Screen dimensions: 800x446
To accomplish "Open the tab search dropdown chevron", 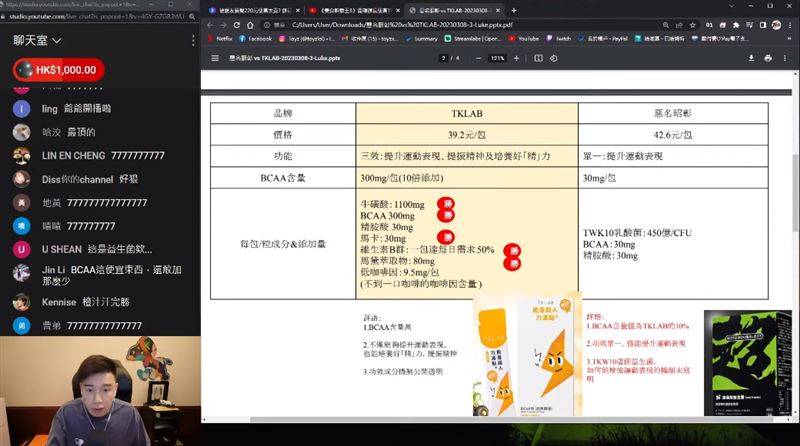I will pyautogui.click(x=731, y=6).
